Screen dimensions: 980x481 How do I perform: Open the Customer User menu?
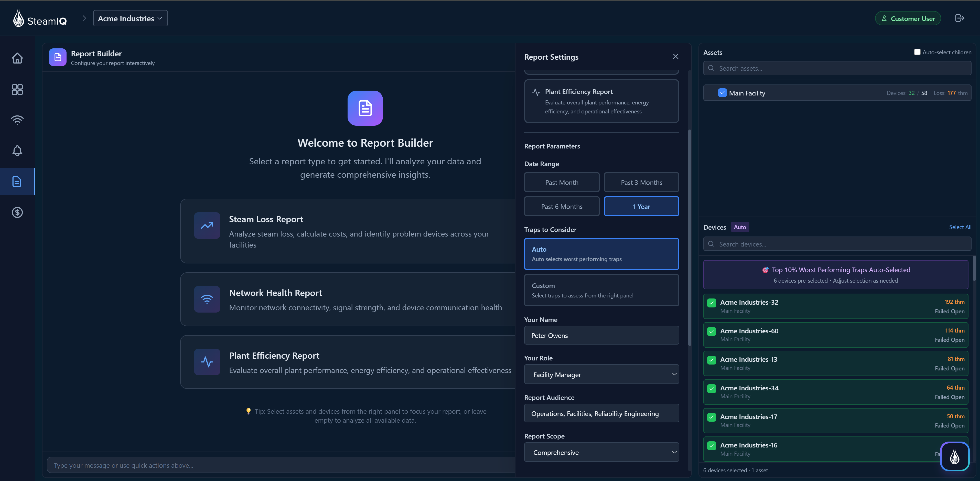click(x=908, y=18)
